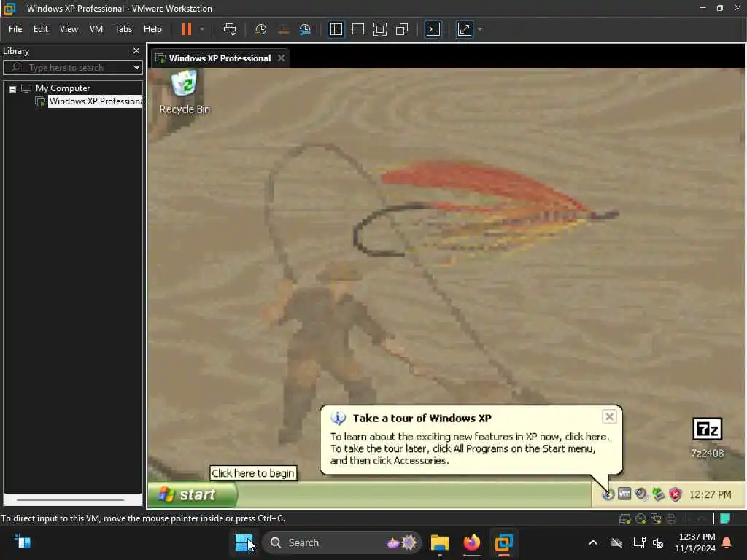Select Windows XP Professional in Library tree

pos(95,101)
